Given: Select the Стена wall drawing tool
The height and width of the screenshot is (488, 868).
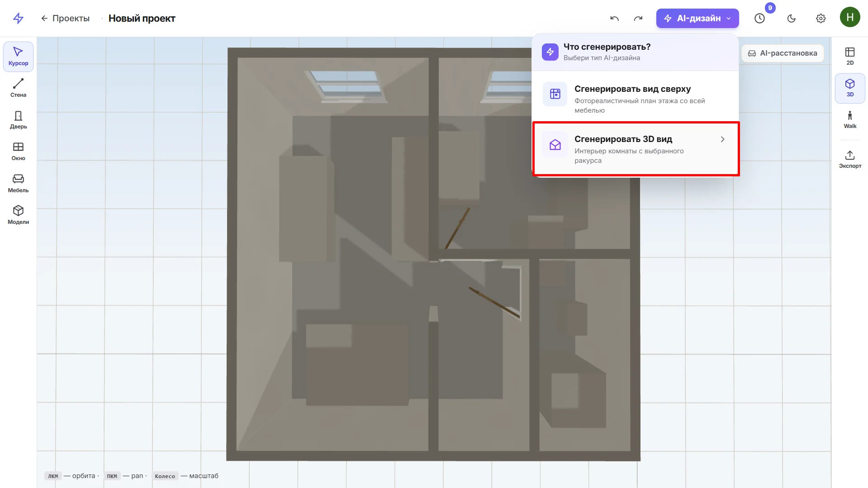Looking at the screenshot, I should coord(18,88).
